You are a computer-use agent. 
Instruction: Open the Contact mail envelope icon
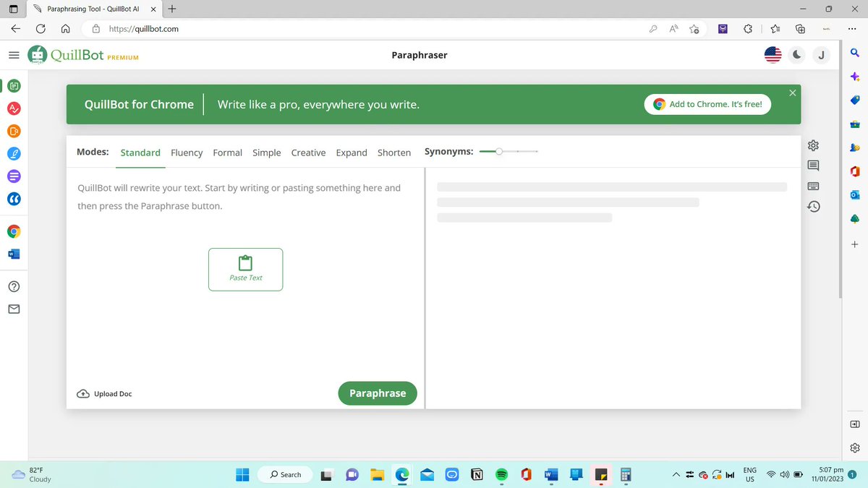[14, 309]
